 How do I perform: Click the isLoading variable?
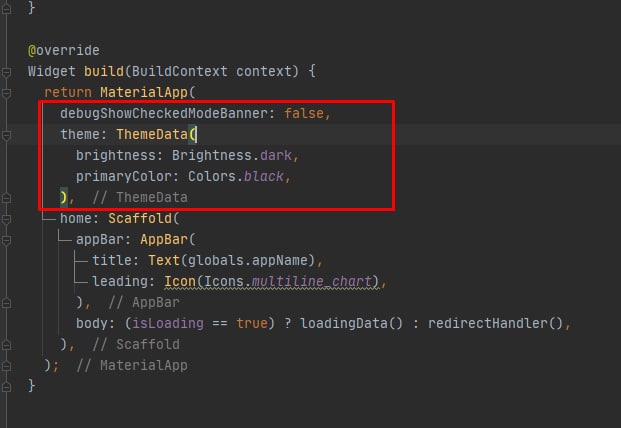[x=168, y=323]
